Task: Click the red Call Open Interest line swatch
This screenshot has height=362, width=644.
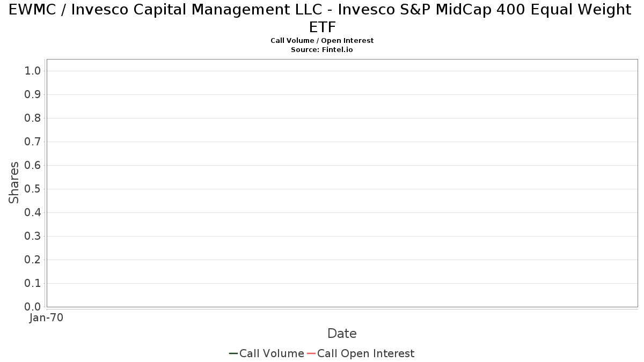Action: pos(311,353)
